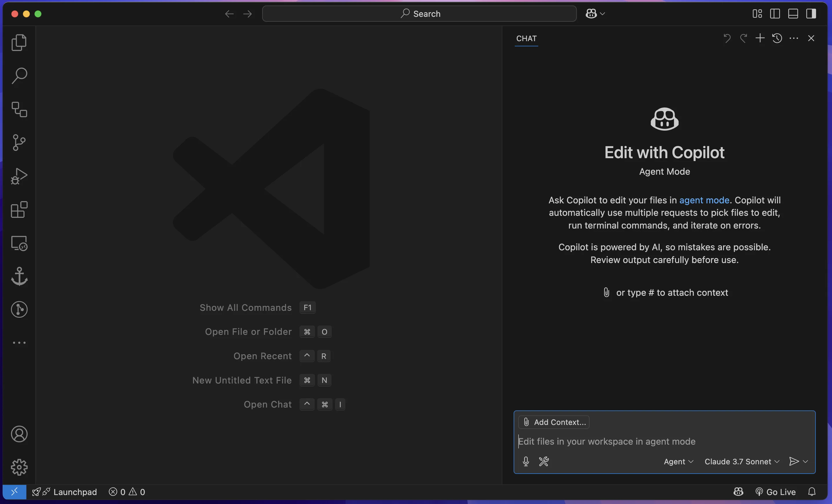Open the Run and Debug view
Screen dimensions: 832x504
[x=19, y=176]
